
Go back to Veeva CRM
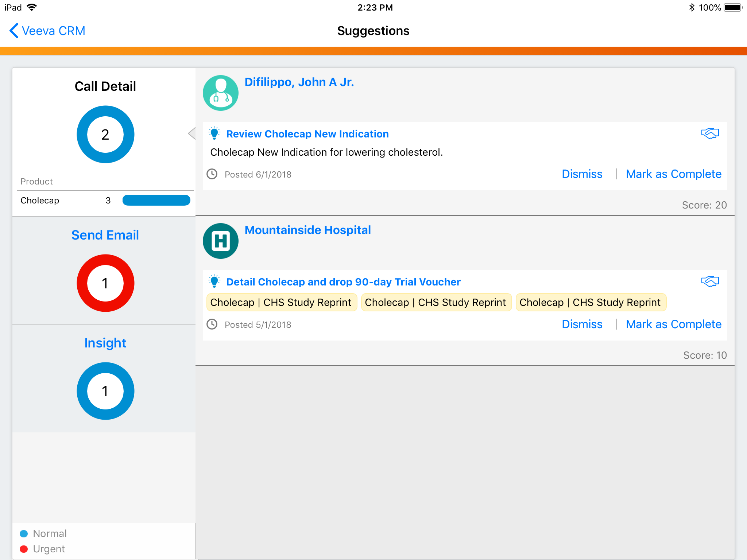(47, 31)
